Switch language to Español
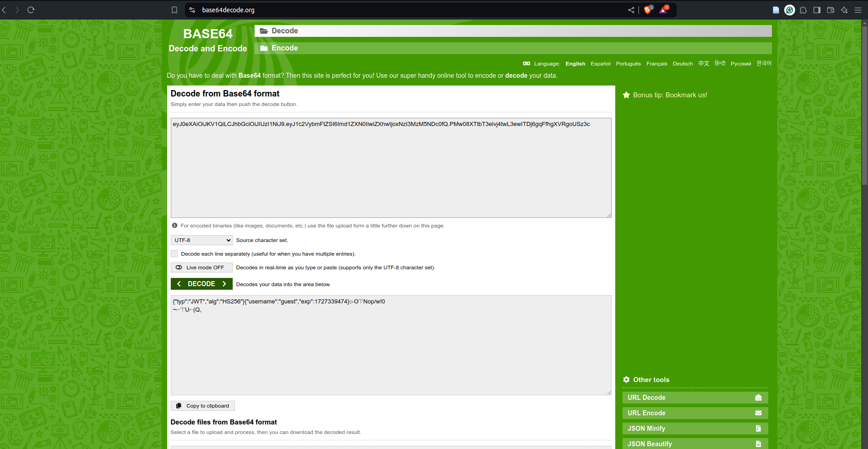Screen dimensions: 868x449 click(600, 64)
